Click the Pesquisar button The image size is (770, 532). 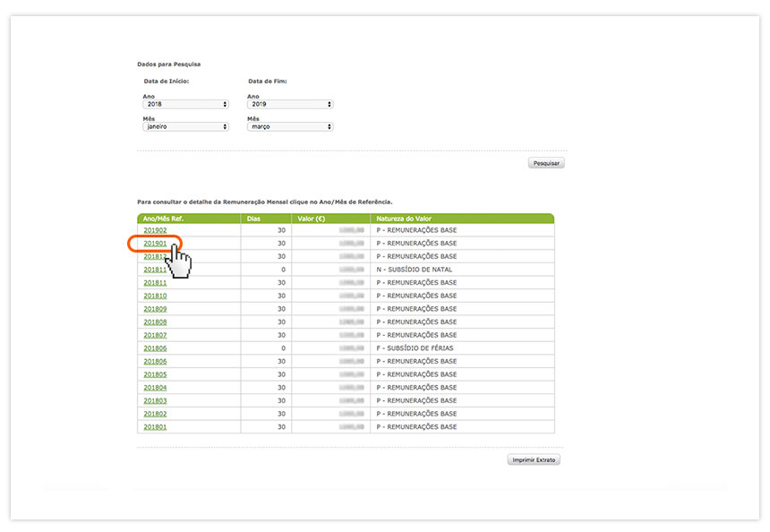(x=546, y=163)
